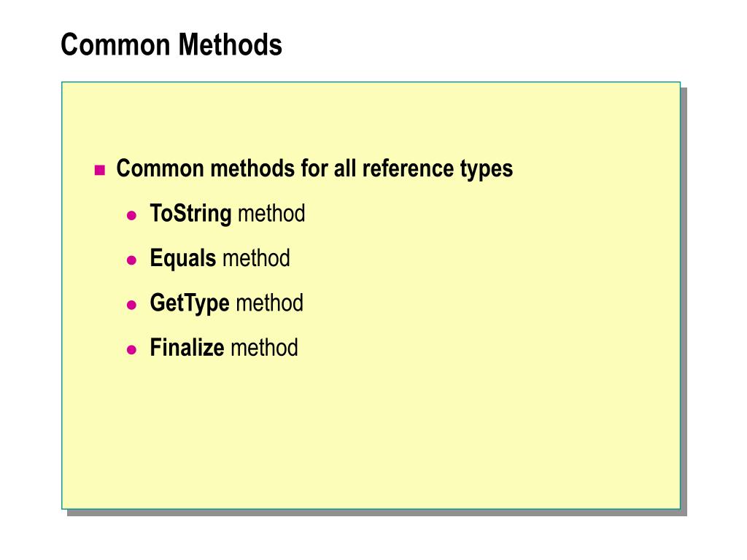Click the word "Common" in the slide title
This screenshot has width=747, height=560.
(115, 44)
